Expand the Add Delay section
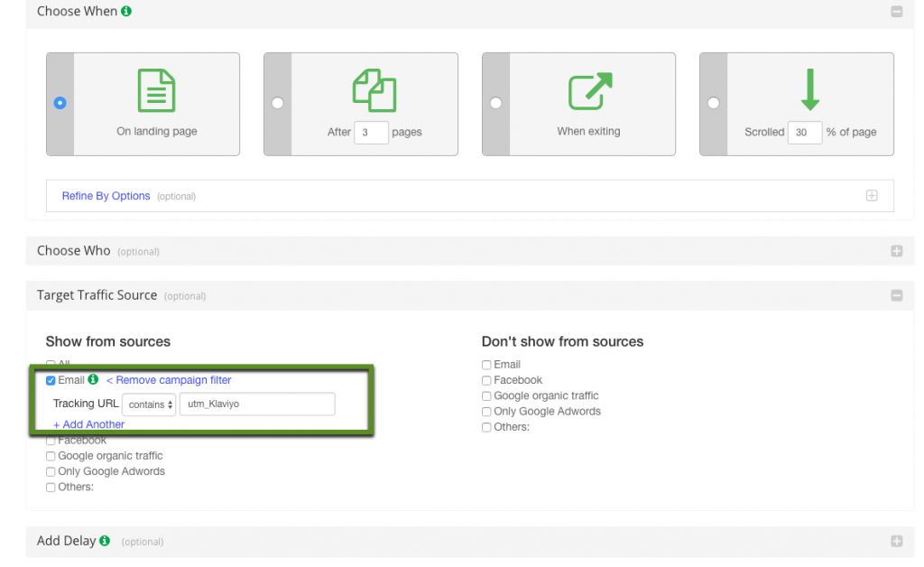Screen dimensions: 924x567 (897, 541)
